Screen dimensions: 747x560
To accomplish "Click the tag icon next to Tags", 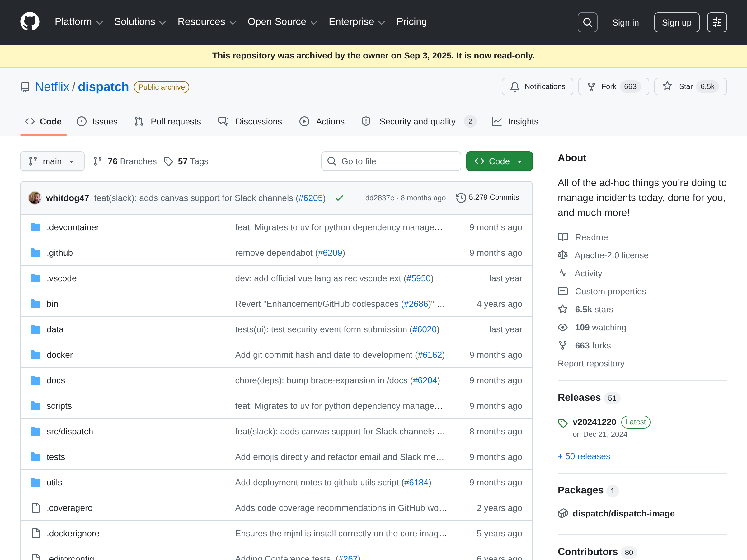I will point(168,161).
